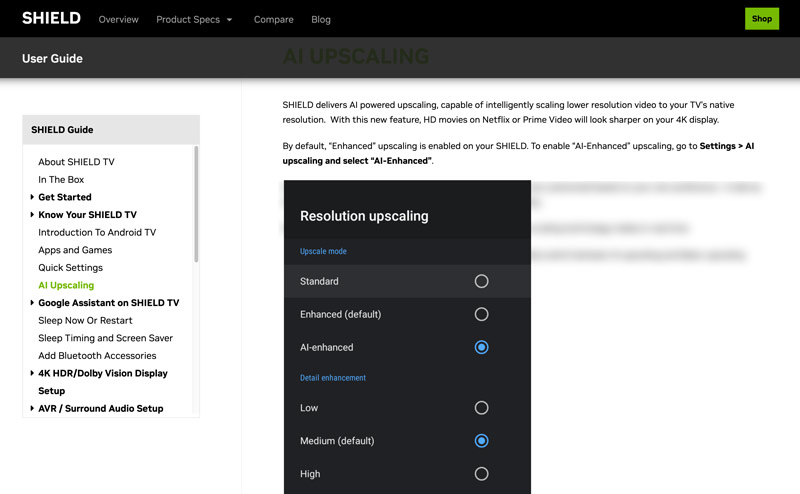This screenshot has width=800, height=494.
Task: Expand the Get Started section arrow
Action: coord(32,197)
